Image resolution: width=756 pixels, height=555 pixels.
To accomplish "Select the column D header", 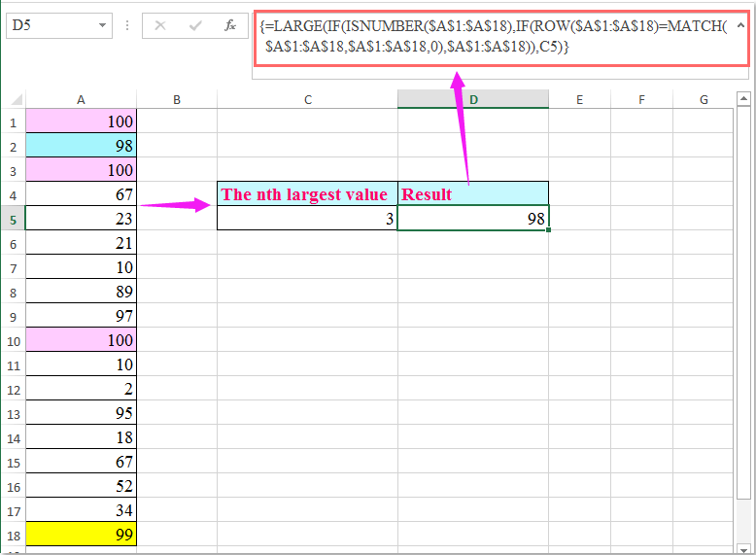I will point(472,99).
